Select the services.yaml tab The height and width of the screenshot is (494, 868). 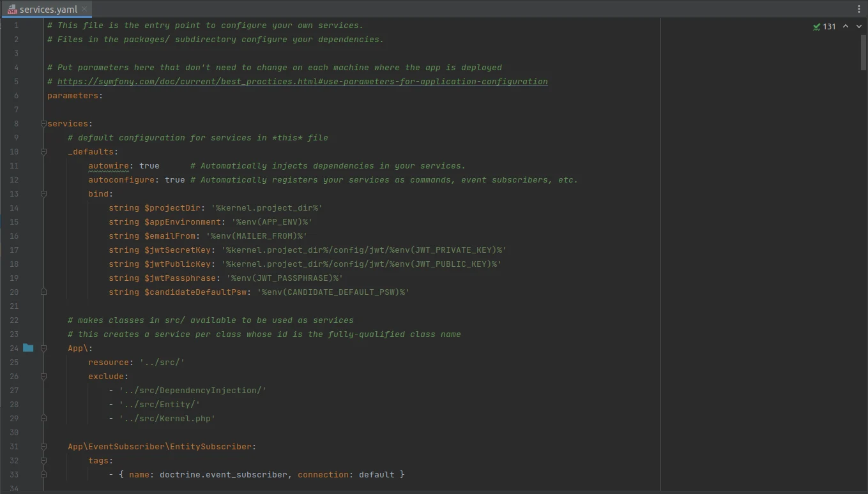(x=48, y=10)
